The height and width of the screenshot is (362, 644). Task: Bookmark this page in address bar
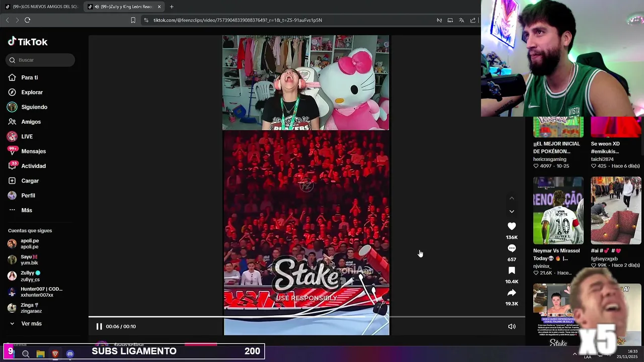tap(133, 20)
